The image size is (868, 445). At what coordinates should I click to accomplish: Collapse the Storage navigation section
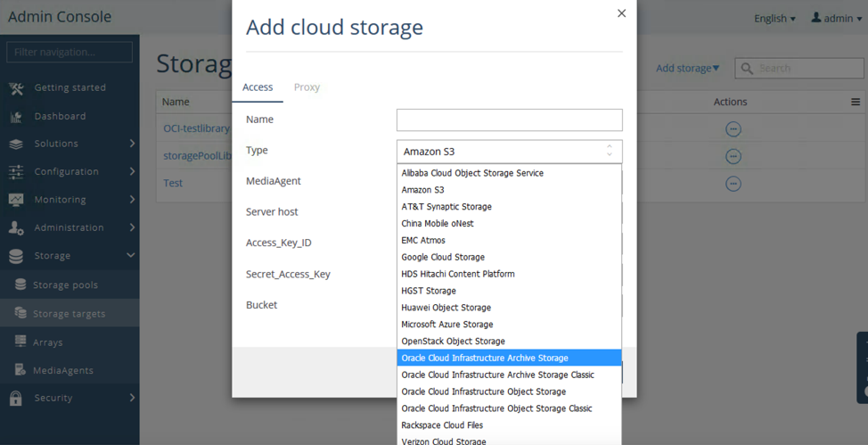point(131,256)
